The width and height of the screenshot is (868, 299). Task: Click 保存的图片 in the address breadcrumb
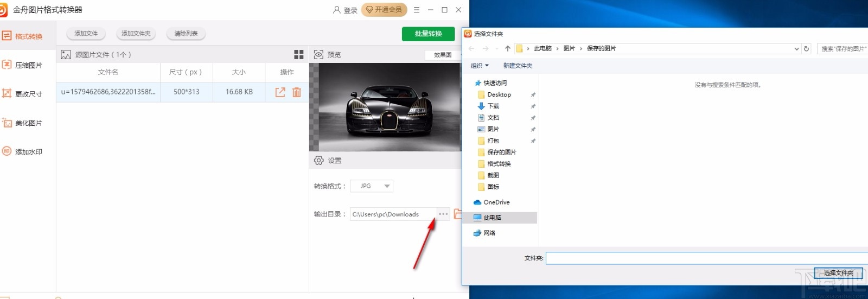click(x=601, y=49)
